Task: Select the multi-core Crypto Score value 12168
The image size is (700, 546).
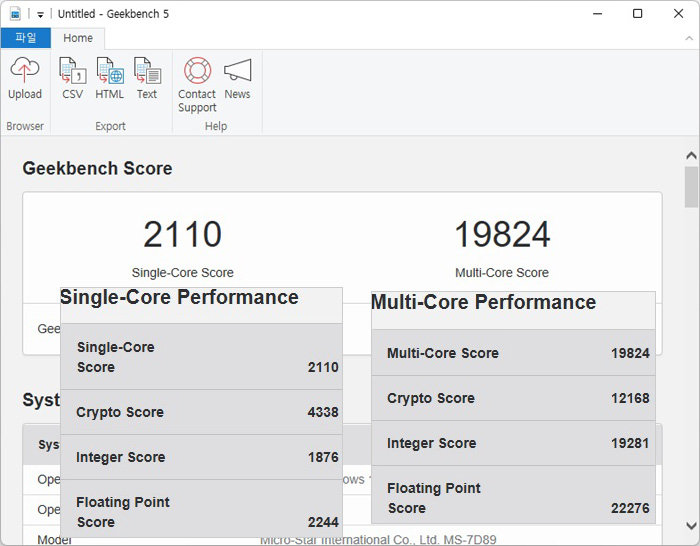Action: tap(630, 398)
